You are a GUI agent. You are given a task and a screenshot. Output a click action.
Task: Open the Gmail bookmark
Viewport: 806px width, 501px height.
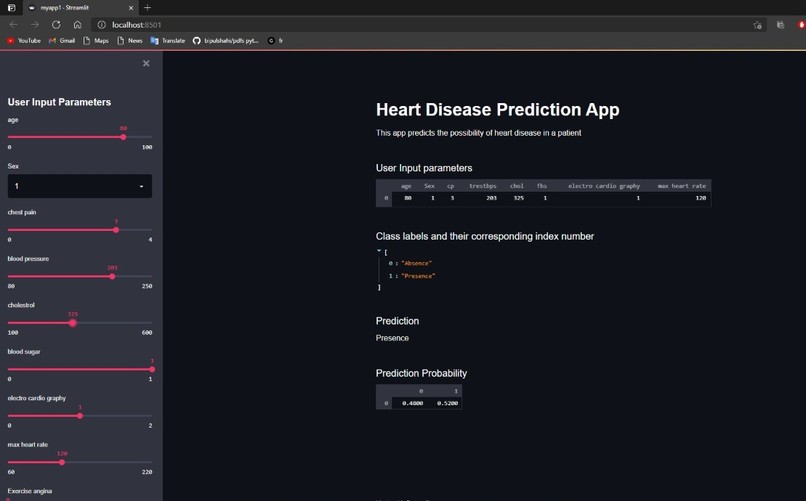(62, 41)
